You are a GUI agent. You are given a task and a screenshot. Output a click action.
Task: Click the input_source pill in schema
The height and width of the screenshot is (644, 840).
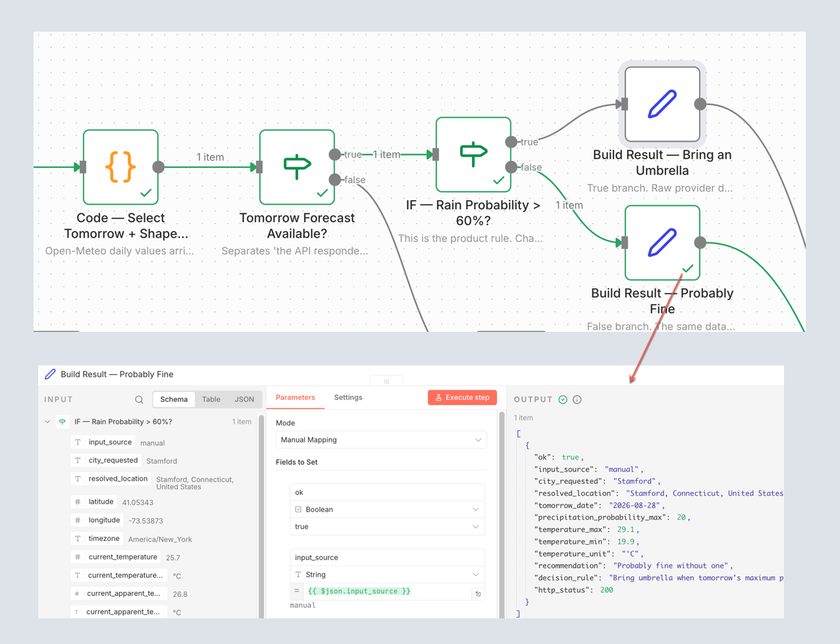click(103, 443)
